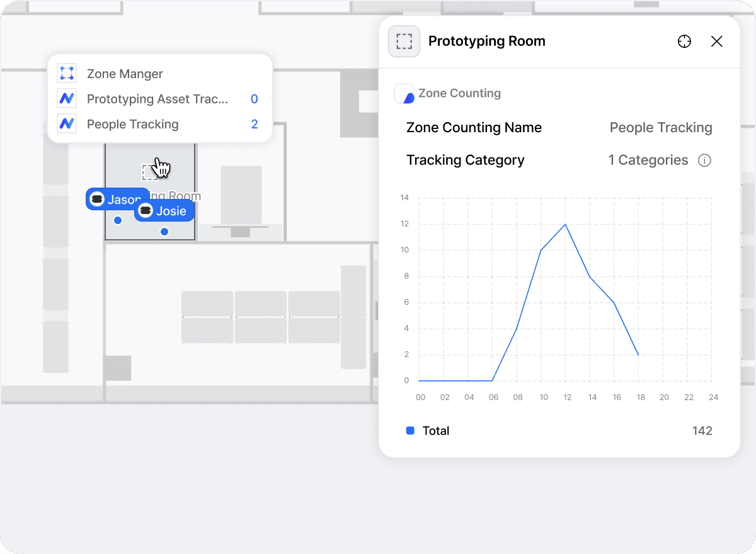
Task: Click the Josie person tag
Action: coord(164,211)
